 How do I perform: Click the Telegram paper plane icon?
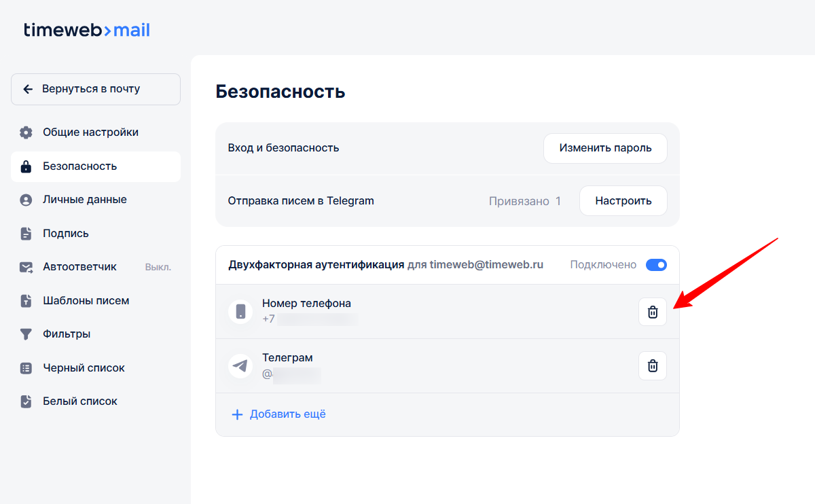(240, 366)
